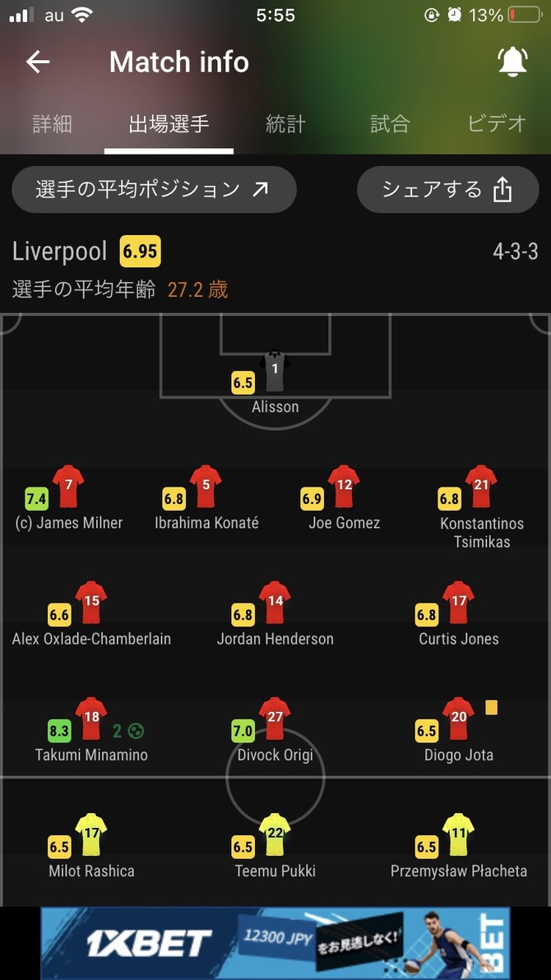
Task: Open 選手の平均ポジション view
Action: click(154, 189)
